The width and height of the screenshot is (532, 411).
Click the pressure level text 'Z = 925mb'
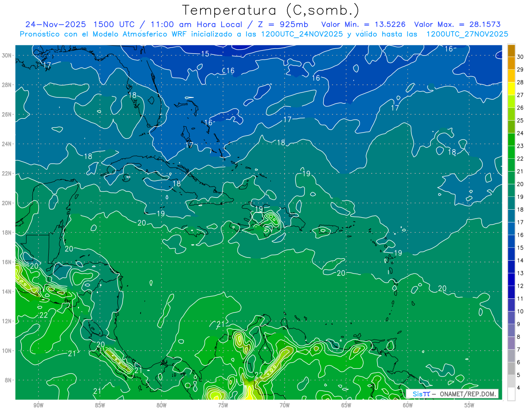[280, 24]
